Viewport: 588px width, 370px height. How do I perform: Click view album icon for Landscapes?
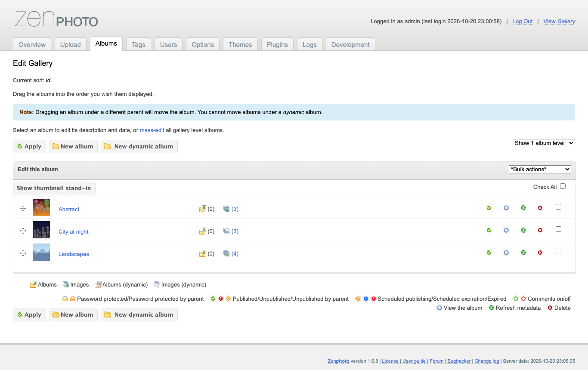(506, 253)
